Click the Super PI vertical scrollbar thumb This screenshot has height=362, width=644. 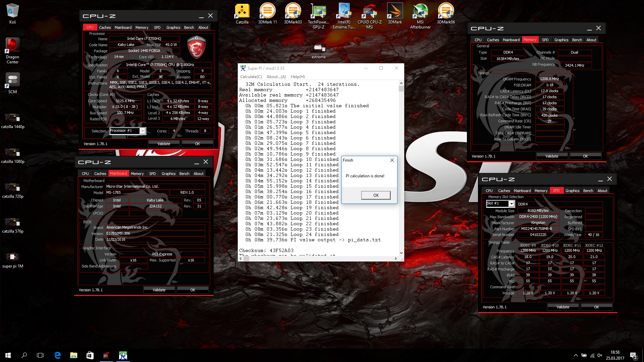click(401, 88)
